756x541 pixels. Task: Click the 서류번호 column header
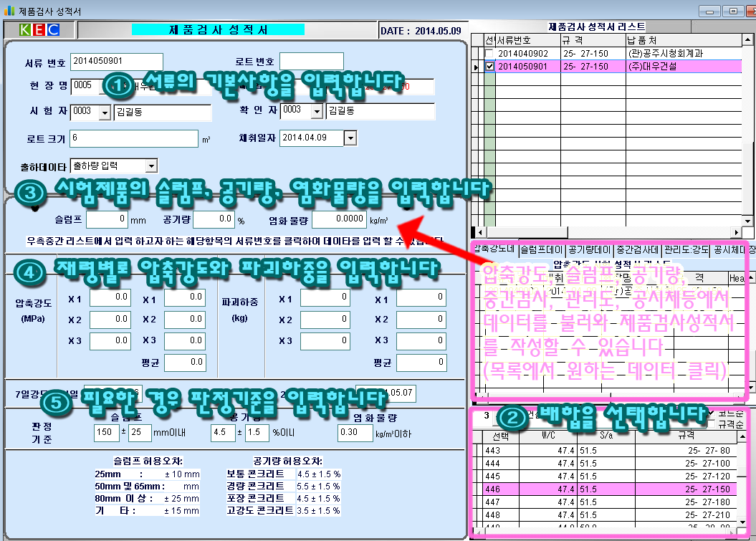(527, 41)
